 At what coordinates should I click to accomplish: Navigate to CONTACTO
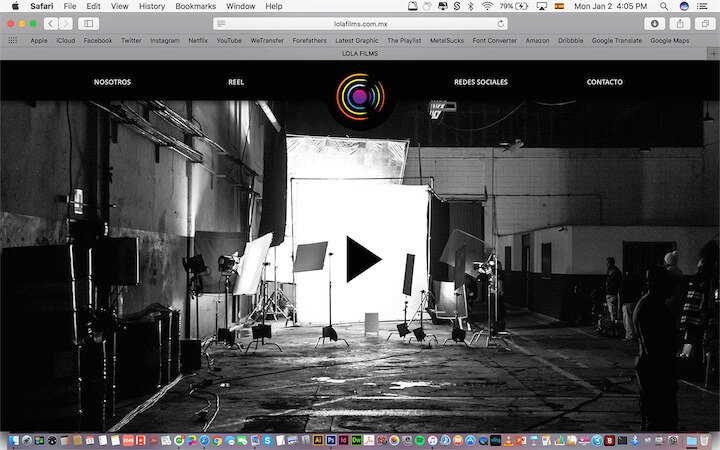pyautogui.click(x=604, y=82)
